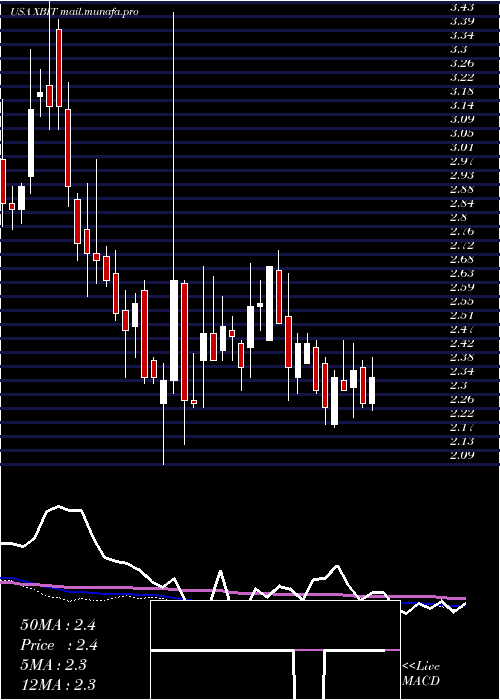Click the 2.88 price axis label
Screen dimensions: 500x700
(x=462, y=189)
